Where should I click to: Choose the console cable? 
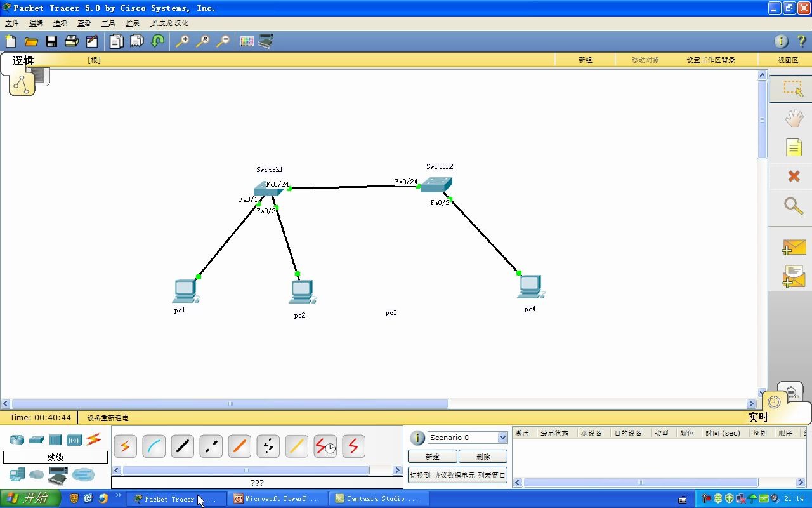coord(154,446)
